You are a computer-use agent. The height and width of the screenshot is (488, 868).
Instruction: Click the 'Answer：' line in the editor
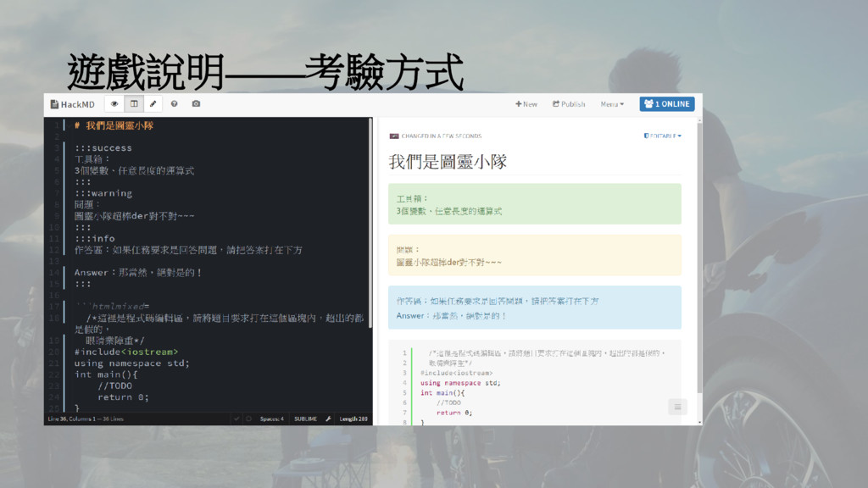click(138, 273)
